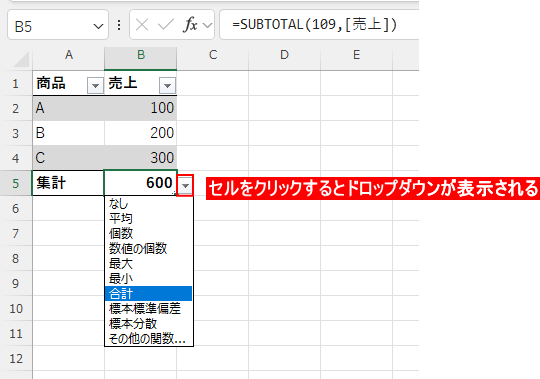Select the highlighted 合計 option

[x=148, y=294]
